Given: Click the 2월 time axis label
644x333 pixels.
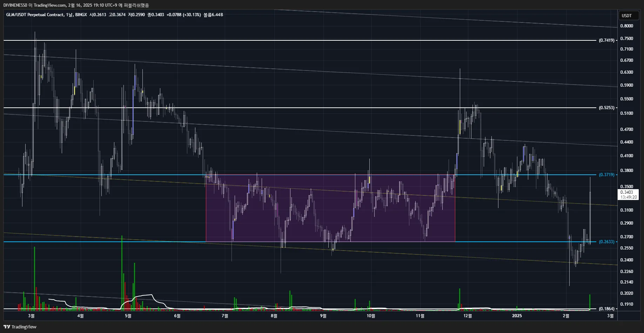Looking at the screenshot, I should pos(566,316).
